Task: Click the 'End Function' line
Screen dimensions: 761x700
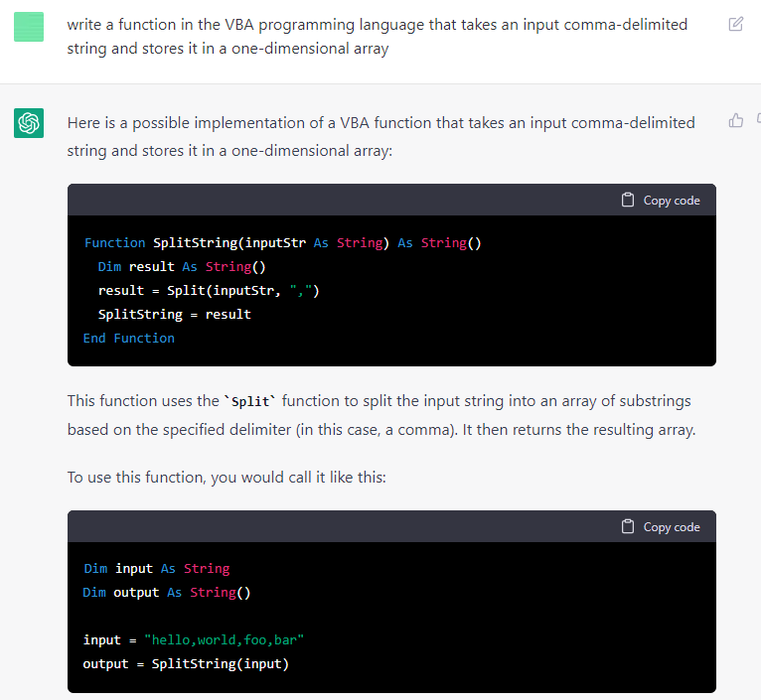Action: pos(128,339)
